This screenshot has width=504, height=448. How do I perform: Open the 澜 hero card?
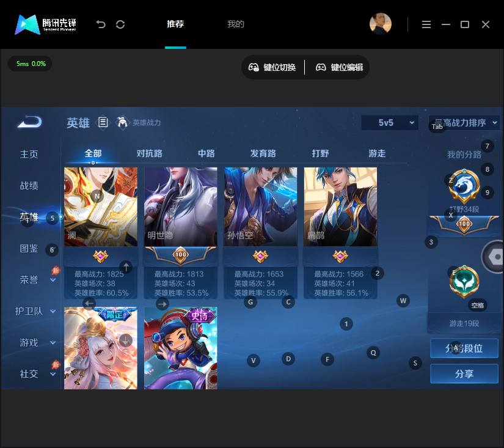pos(101,207)
